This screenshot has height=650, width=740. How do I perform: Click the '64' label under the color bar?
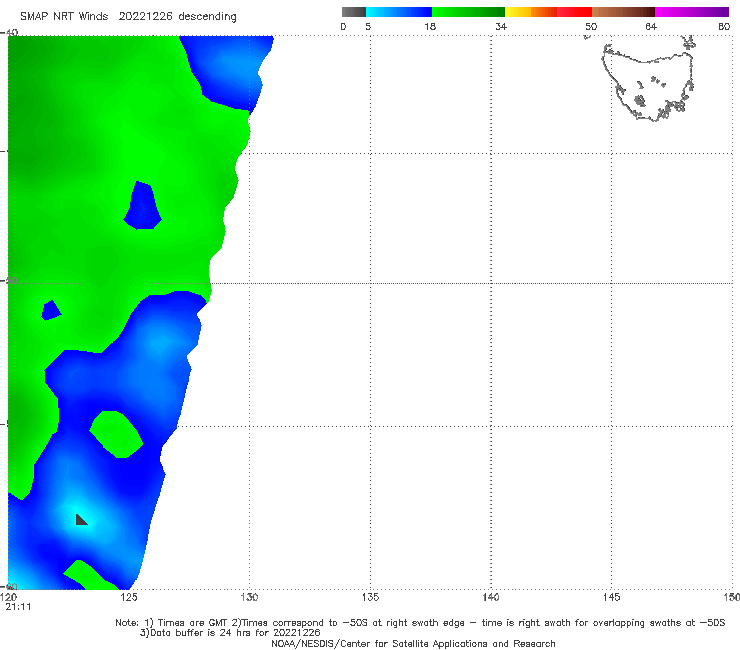click(x=651, y=27)
